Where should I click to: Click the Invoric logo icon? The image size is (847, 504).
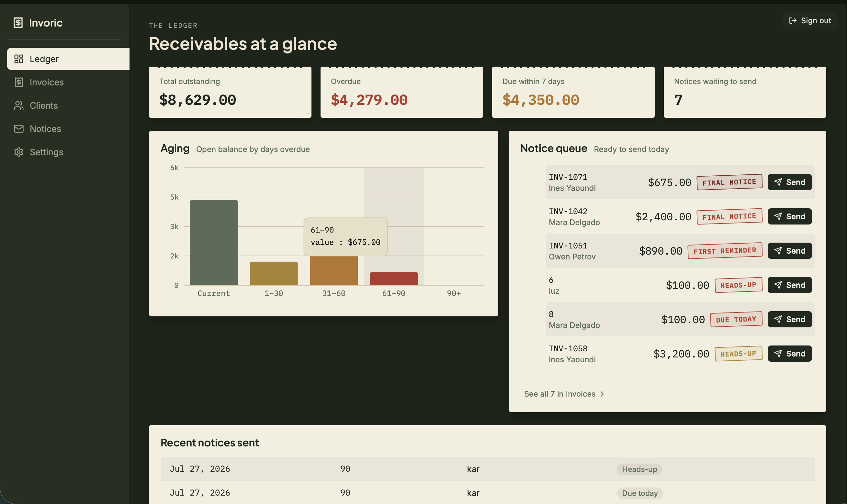18,23
